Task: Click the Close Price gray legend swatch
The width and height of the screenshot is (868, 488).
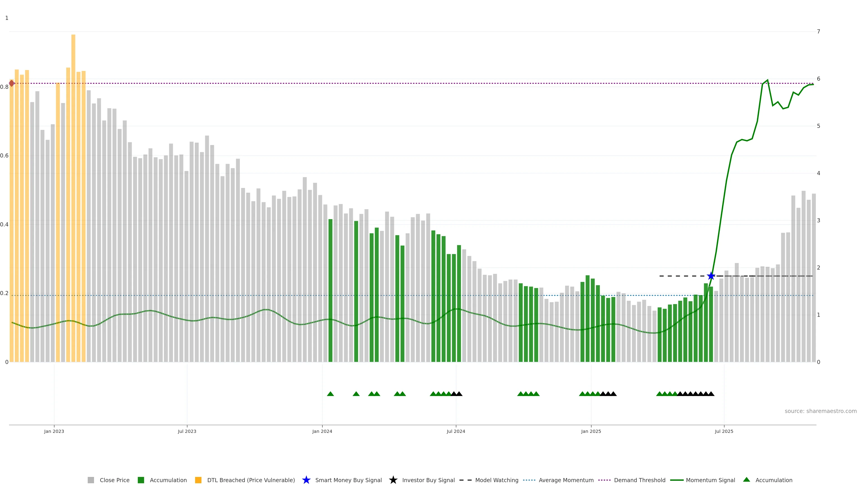Action: (91, 480)
